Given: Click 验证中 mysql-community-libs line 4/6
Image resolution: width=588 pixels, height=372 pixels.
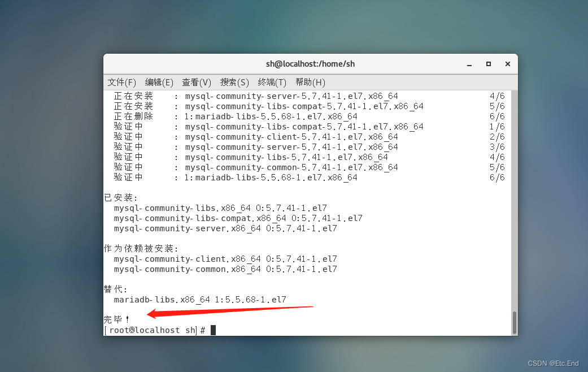Looking at the screenshot, I should click(x=309, y=157).
